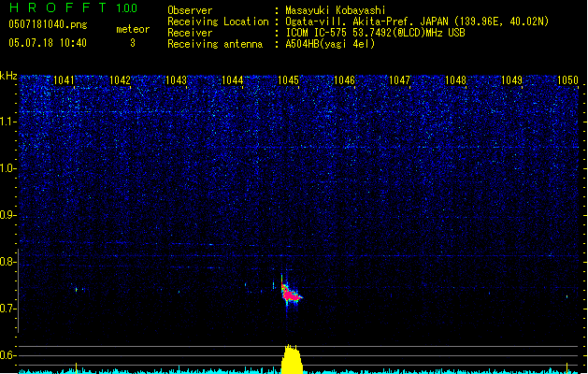Image resolution: width=588 pixels, height=374 pixels.
Task: Click the Ogata-vill. Akita-Pref. JAPAN location text
Action: click(x=417, y=22)
